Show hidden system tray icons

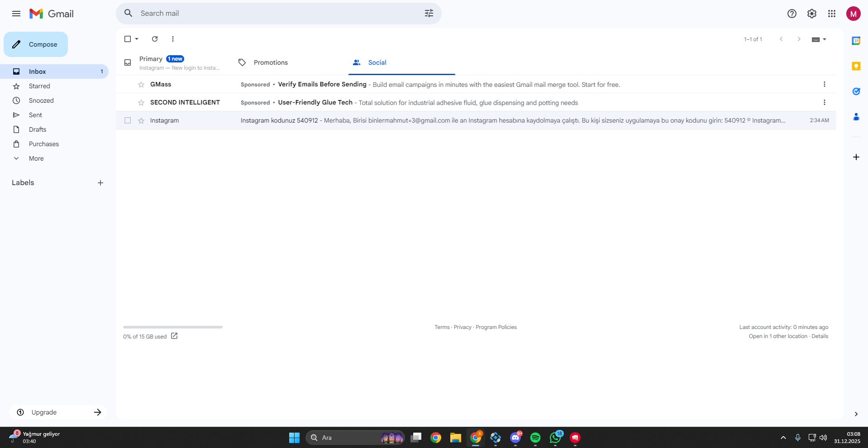click(783, 438)
